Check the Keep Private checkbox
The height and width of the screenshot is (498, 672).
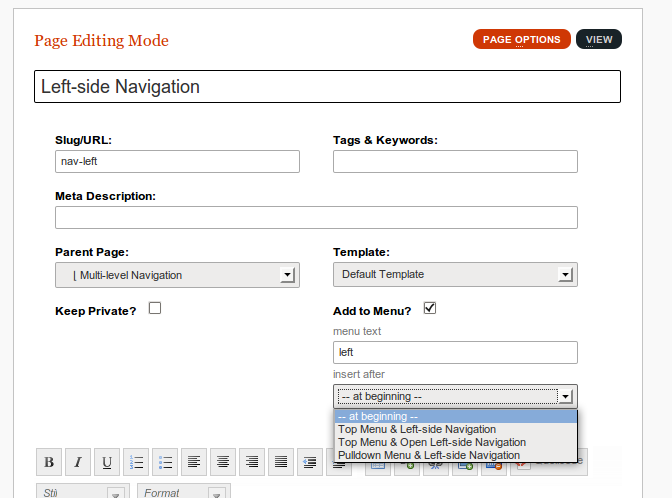coord(155,309)
